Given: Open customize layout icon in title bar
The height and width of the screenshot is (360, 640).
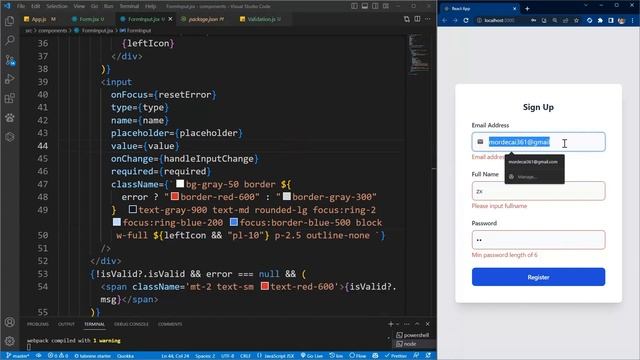Looking at the screenshot, I should coord(386,6).
